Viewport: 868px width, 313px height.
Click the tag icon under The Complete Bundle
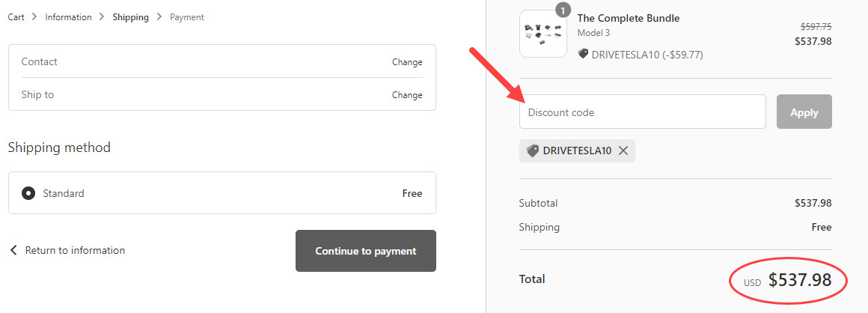point(583,54)
